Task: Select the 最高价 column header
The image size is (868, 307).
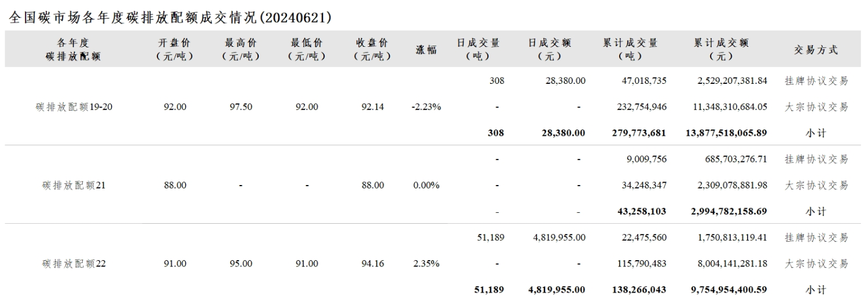Action: (241, 50)
